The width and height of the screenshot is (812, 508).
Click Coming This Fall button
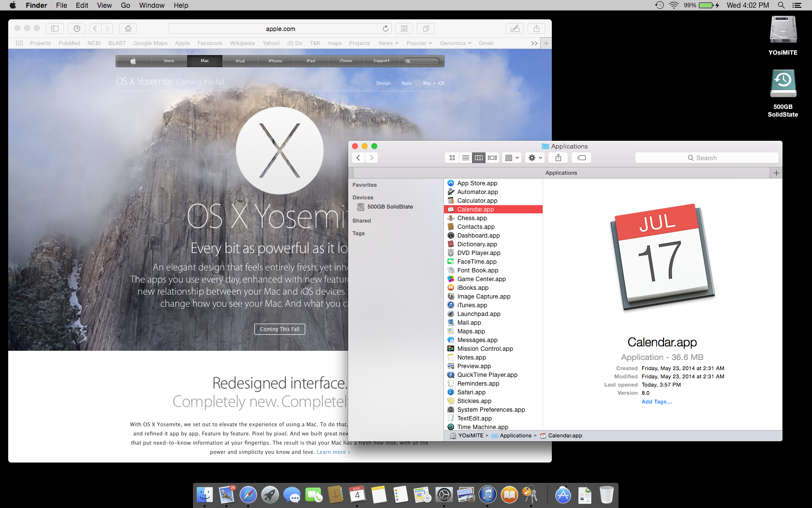(280, 329)
